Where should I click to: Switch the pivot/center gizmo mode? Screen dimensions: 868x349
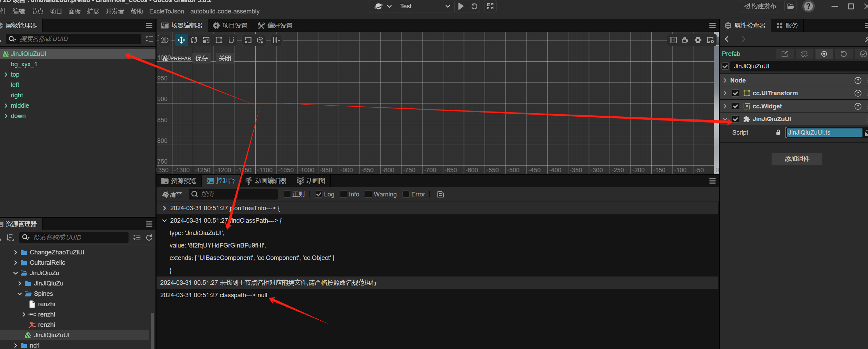tap(248, 40)
